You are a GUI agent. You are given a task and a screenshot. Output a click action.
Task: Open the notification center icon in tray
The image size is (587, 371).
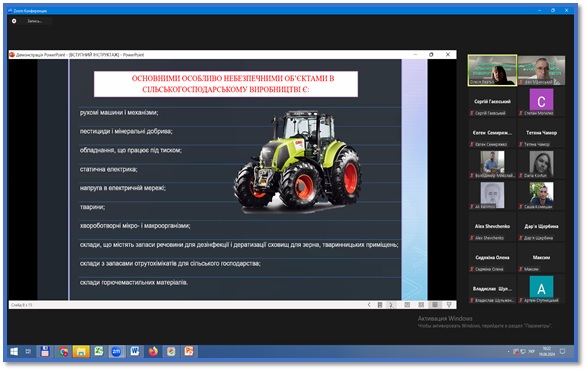[x=562, y=352]
